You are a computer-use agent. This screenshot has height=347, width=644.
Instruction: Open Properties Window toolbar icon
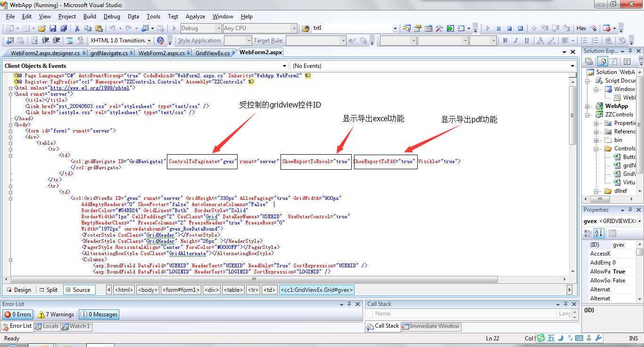pos(417,28)
